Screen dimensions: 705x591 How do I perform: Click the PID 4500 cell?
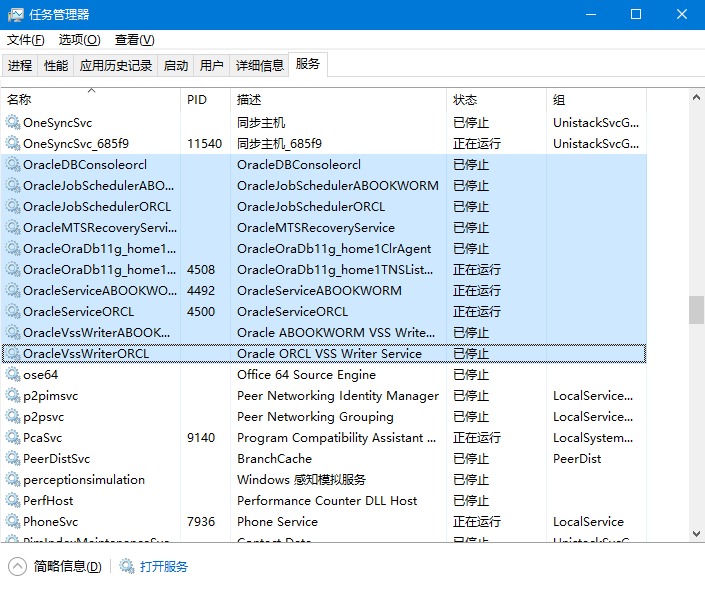click(x=201, y=312)
